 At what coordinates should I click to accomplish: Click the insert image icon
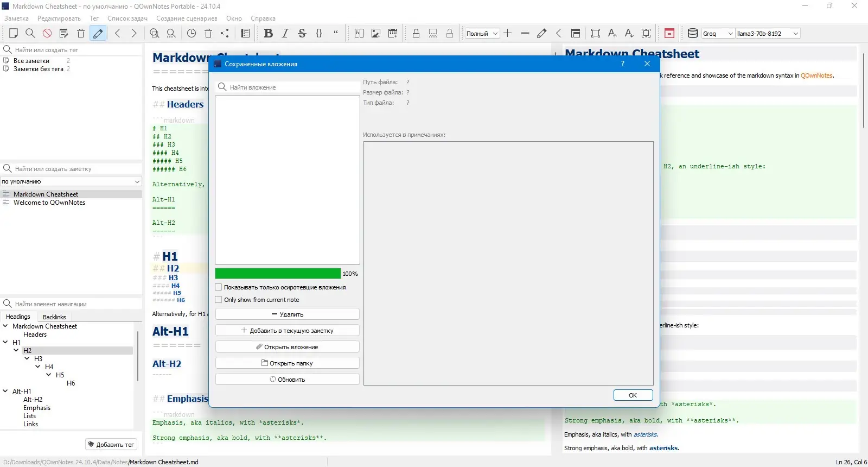pos(376,33)
